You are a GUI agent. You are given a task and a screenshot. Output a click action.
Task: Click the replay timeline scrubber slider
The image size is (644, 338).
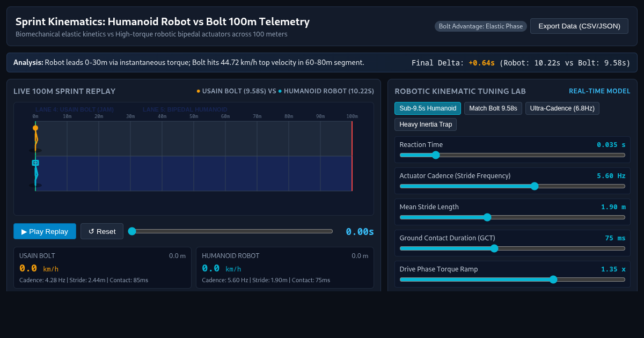pos(230,231)
